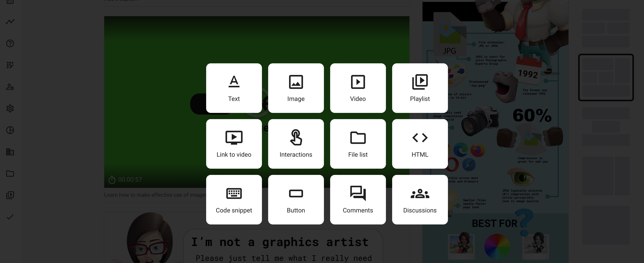The width and height of the screenshot is (644, 263).
Task: Select the Link to video tile
Action: point(234,144)
